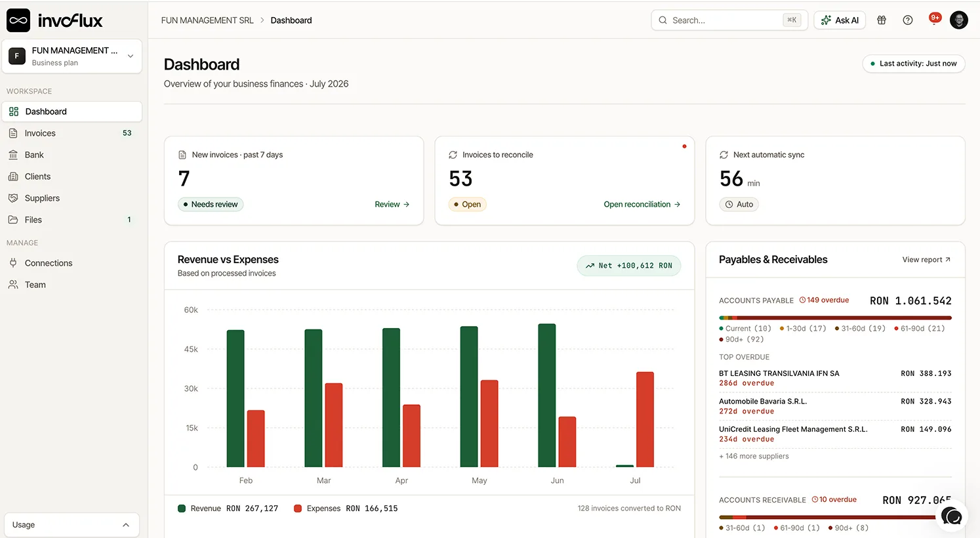
Task: Open the chat support bubble
Action: tap(951, 516)
